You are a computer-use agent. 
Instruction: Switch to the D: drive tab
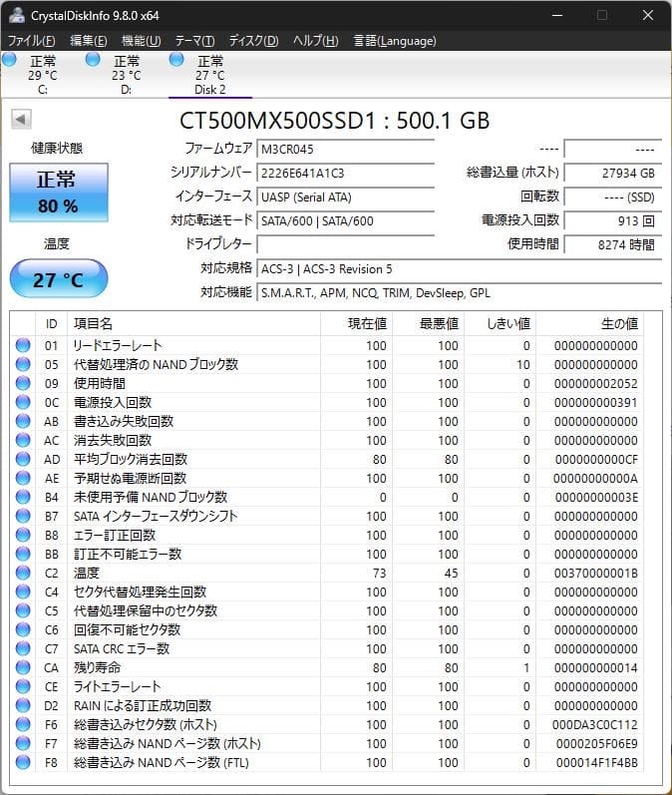pos(126,75)
